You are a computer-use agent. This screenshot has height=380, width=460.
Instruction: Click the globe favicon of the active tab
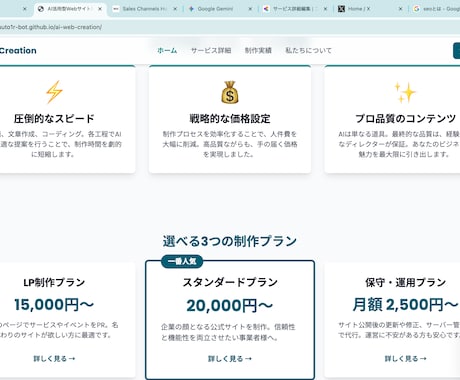pos(41,9)
